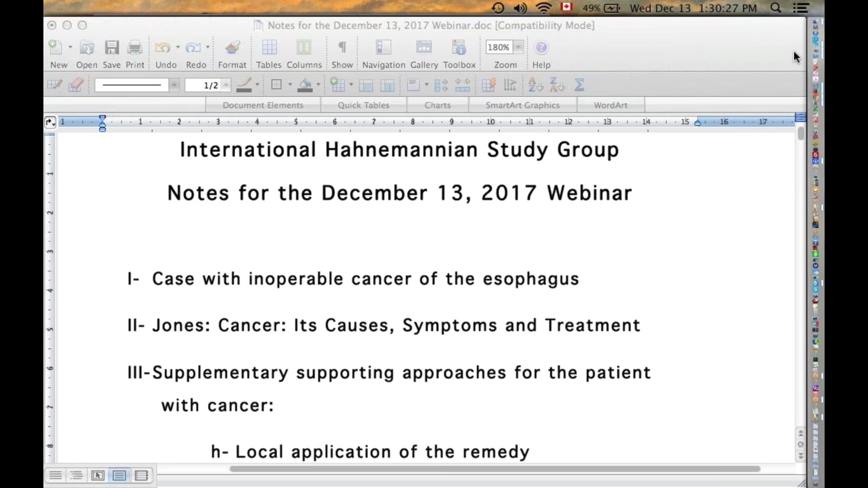The image size is (868, 488).
Task: Sort table rows ascending
Action: [535, 85]
